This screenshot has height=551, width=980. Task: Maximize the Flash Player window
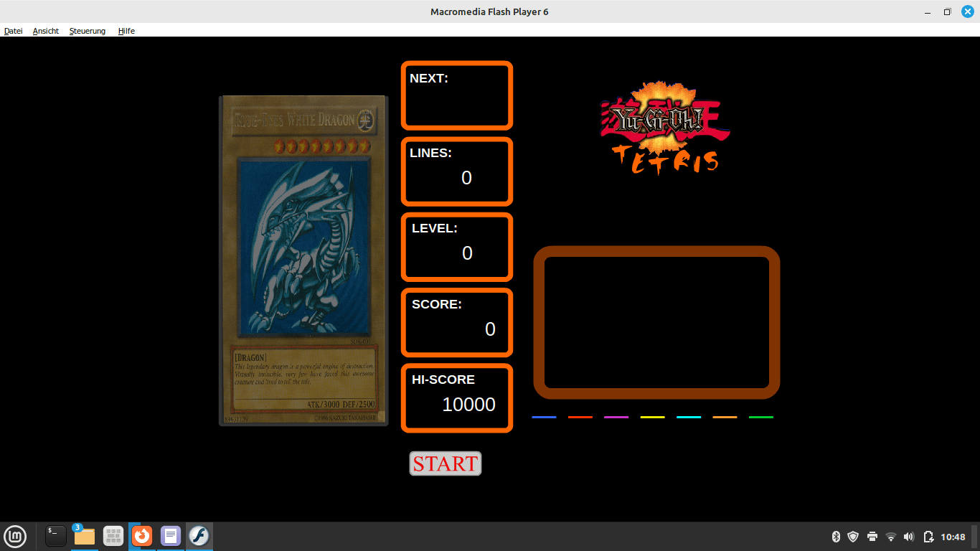click(947, 11)
